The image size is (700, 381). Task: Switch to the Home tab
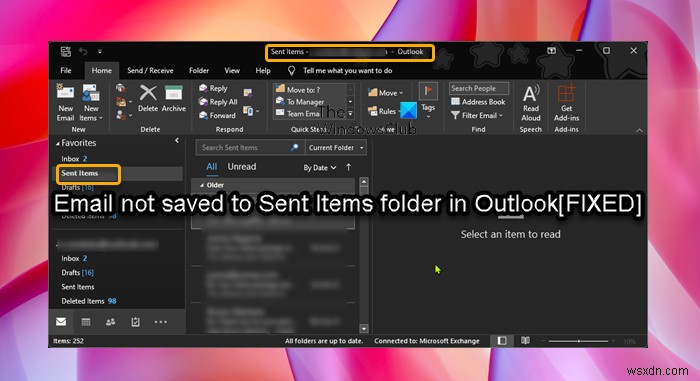(101, 71)
